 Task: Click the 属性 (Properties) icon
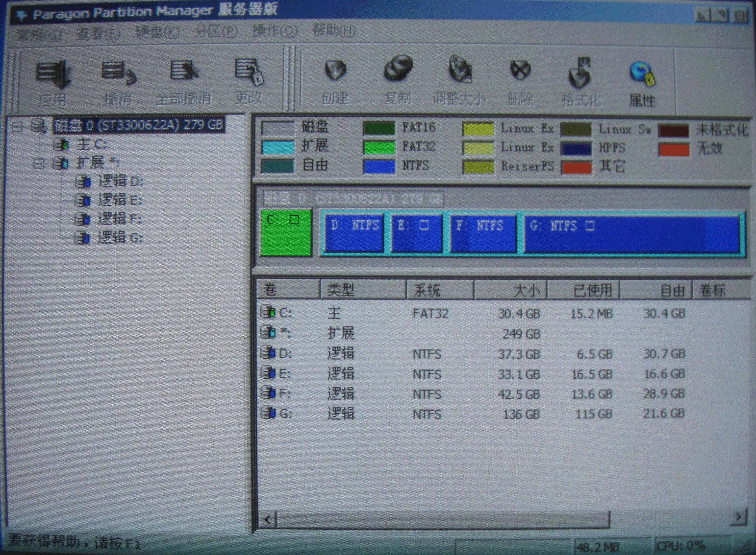643,74
